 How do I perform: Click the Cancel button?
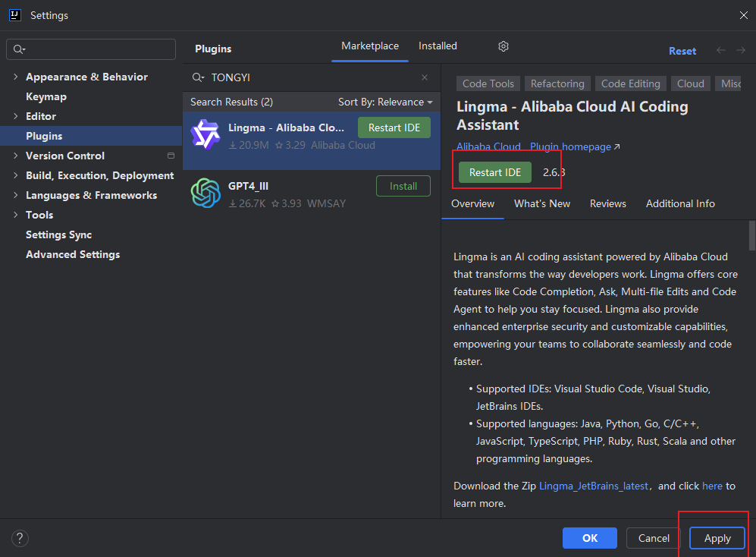[654, 538]
